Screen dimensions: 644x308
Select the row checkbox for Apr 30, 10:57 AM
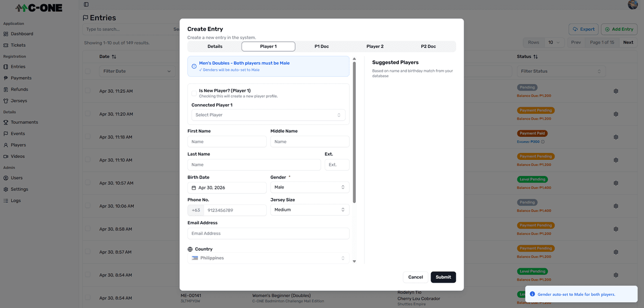point(87,183)
